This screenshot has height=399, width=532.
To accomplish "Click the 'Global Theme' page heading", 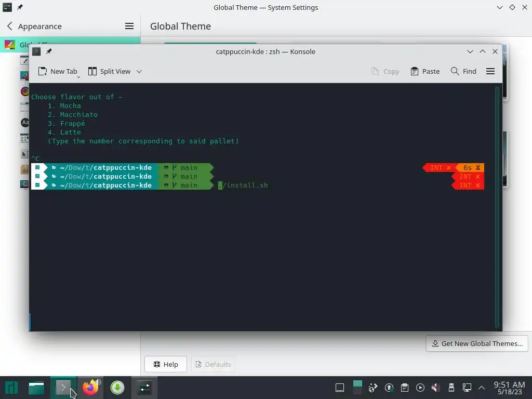I will (x=180, y=26).
